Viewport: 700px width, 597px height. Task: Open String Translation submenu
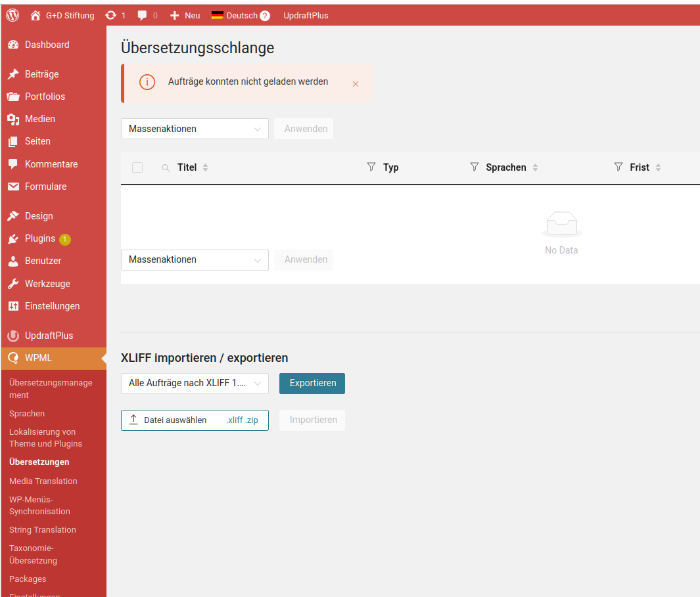(x=43, y=529)
